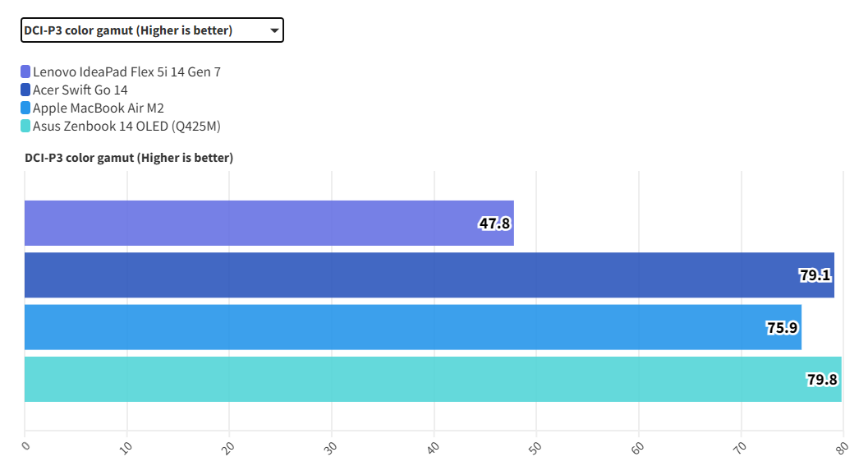Click the 79.8 value label

click(822, 379)
